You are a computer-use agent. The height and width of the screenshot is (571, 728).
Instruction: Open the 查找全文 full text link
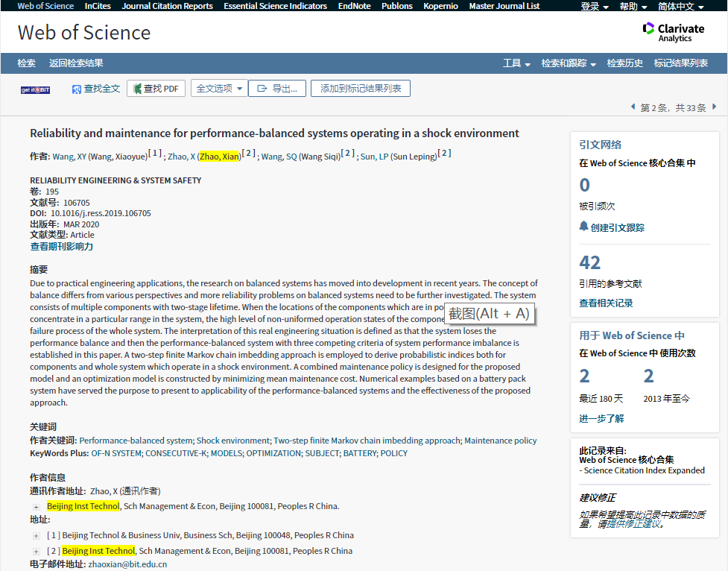[96, 89]
